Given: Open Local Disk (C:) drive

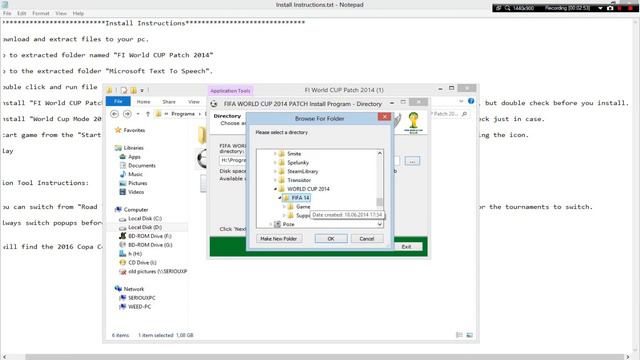Looking at the screenshot, I should (x=145, y=218).
